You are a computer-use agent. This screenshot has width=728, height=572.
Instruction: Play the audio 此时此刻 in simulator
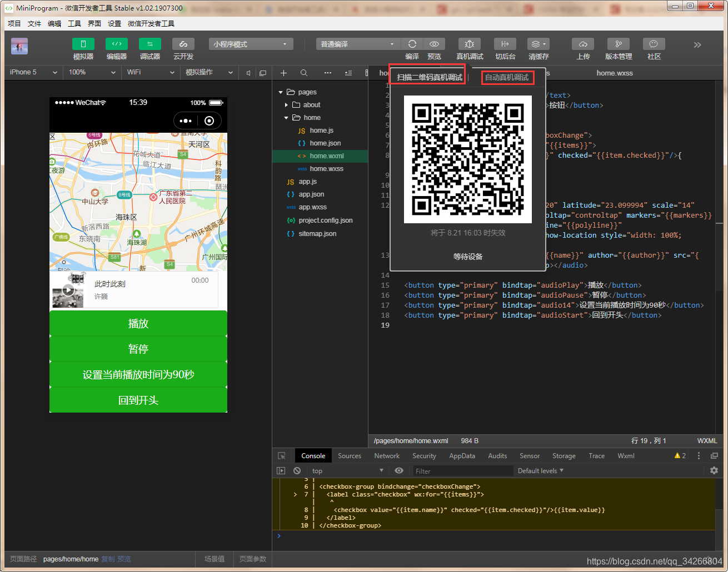[x=68, y=289]
